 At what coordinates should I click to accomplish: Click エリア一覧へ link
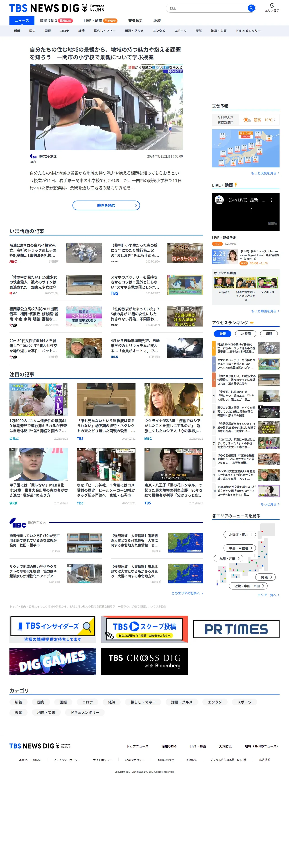269,595
